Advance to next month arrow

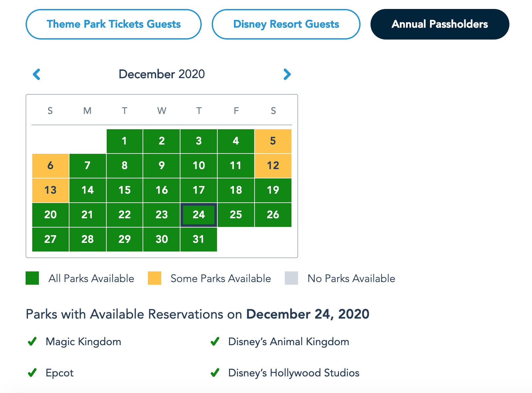pos(287,74)
